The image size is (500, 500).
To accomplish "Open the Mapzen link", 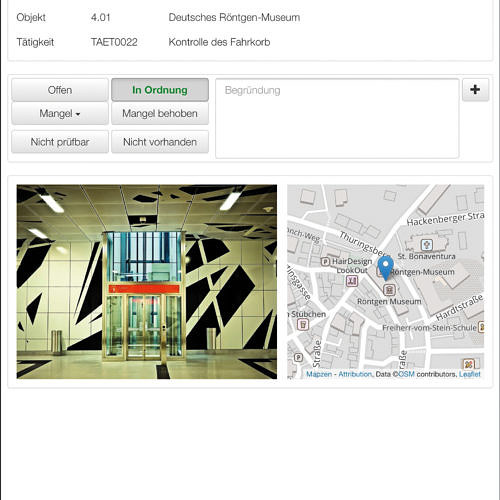I will (319, 374).
